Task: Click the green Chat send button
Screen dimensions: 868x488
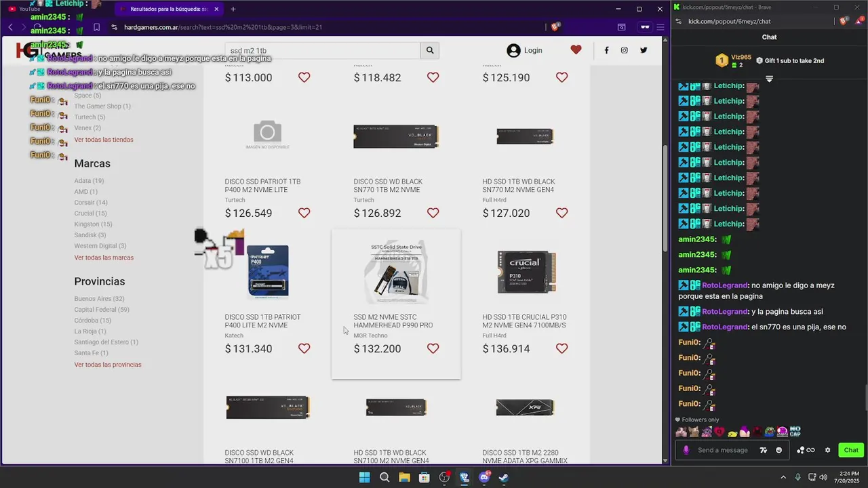Action: pyautogui.click(x=851, y=450)
